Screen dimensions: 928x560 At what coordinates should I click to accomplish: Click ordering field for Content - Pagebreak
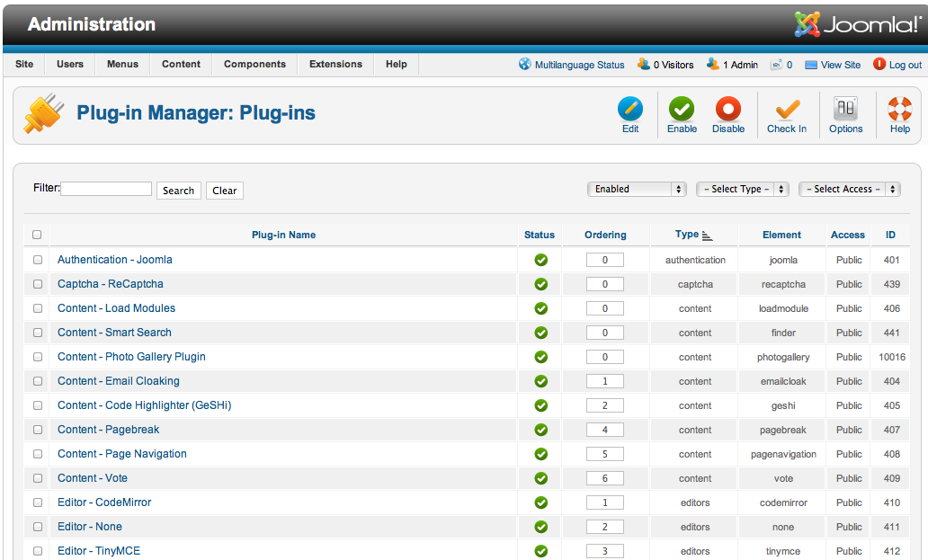tap(605, 430)
